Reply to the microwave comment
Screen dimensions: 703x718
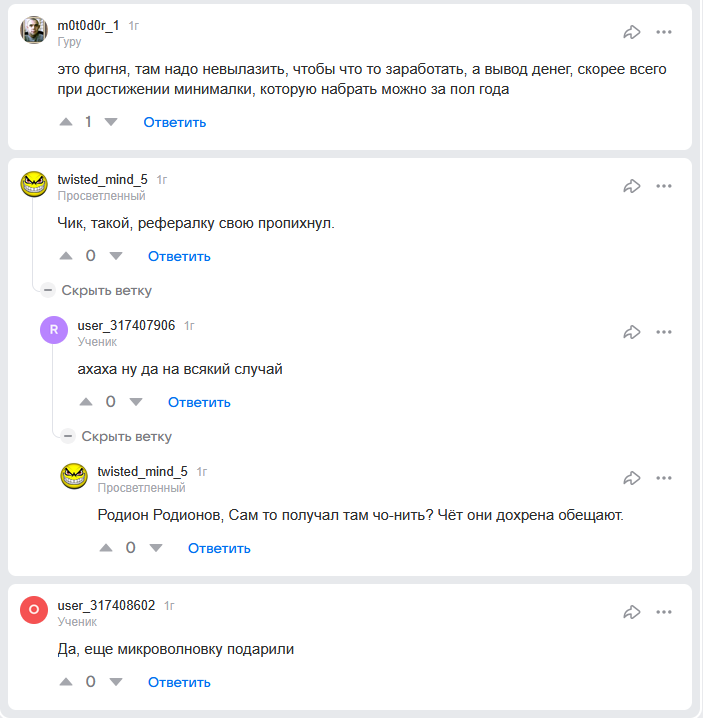pos(179,682)
